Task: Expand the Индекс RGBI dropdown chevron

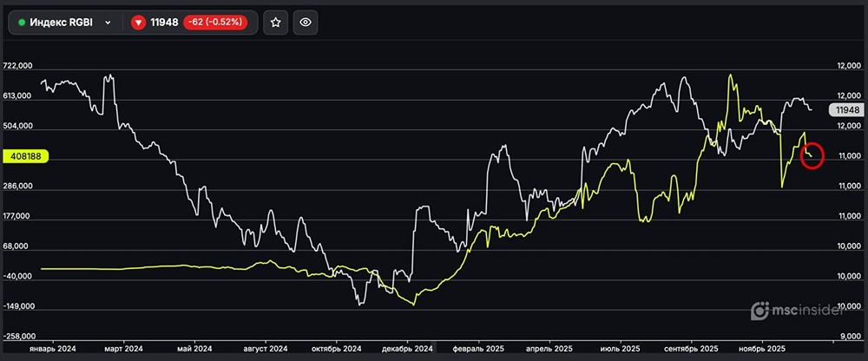Action: pos(108,23)
